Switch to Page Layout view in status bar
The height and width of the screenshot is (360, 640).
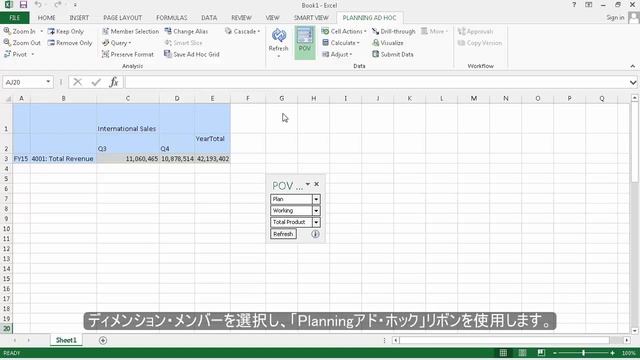point(522,353)
